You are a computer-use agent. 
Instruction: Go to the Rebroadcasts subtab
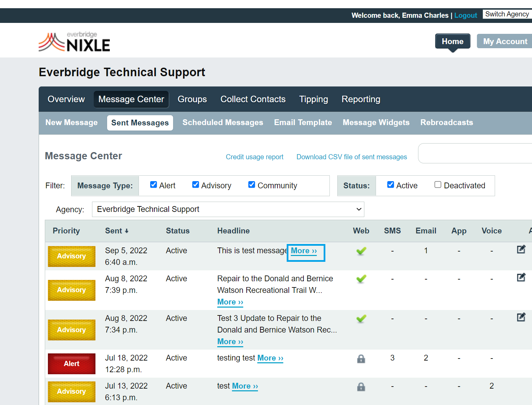[447, 122]
